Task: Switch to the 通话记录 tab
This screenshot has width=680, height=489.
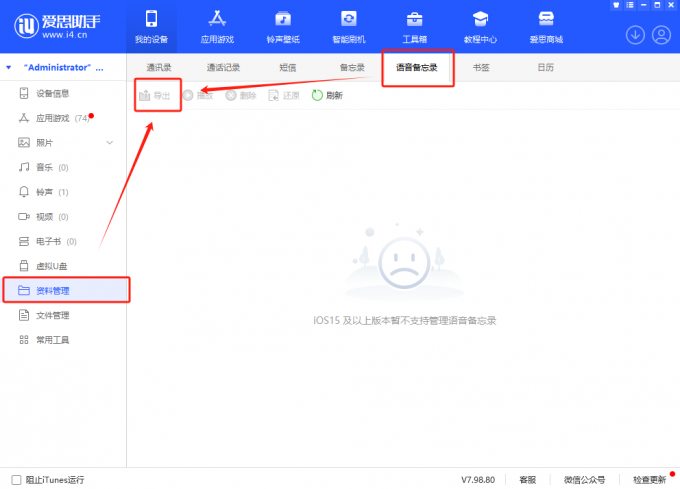Action: [x=223, y=68]
